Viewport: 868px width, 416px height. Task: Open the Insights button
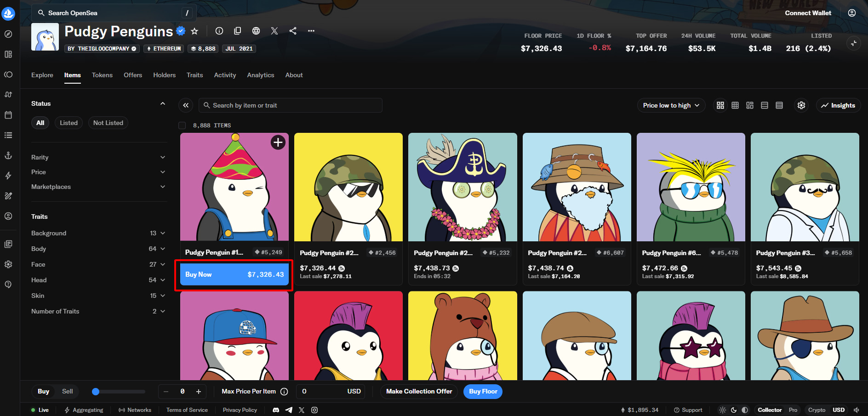[839, 105]
